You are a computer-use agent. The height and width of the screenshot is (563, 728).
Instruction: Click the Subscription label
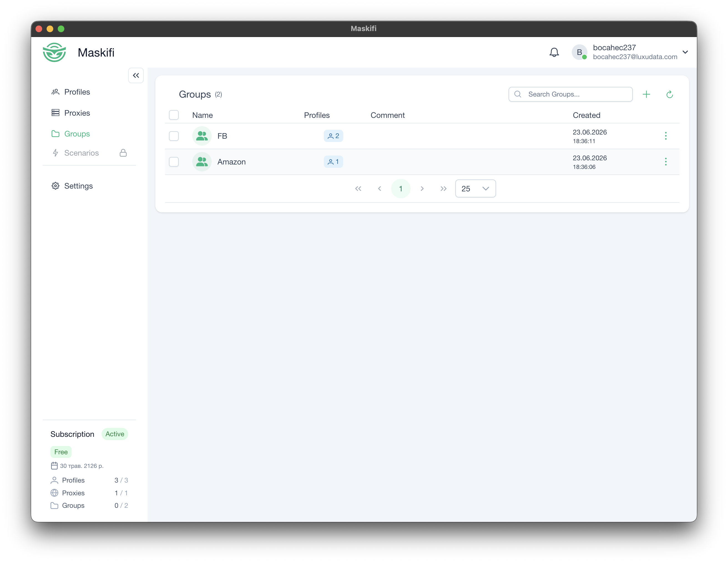[x=72, y=434]
